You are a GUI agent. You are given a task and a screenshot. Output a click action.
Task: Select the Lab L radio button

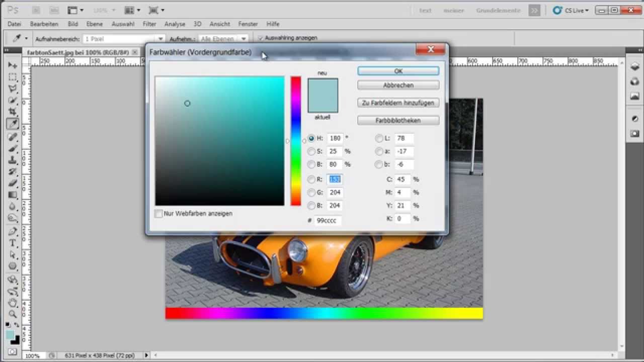(379, 138)
